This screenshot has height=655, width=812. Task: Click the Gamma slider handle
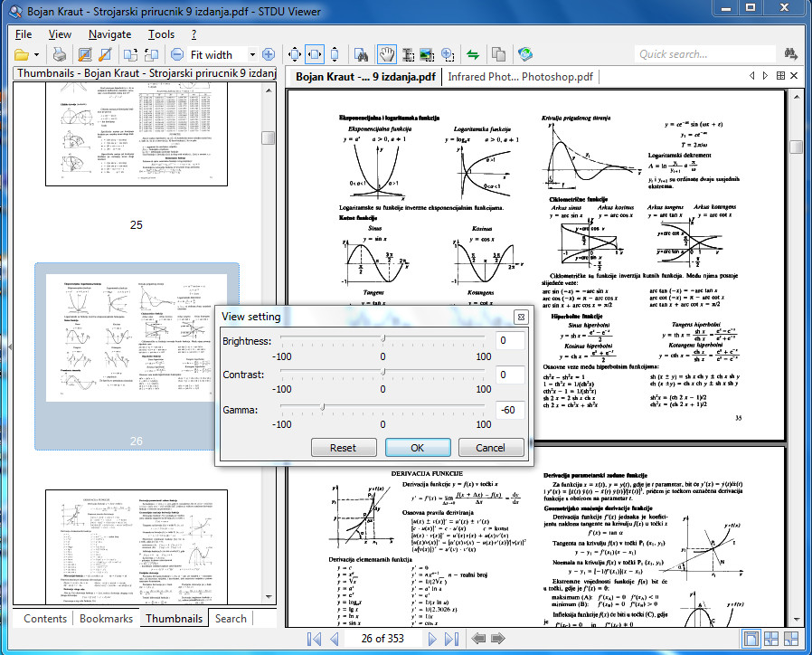(323, 408)
